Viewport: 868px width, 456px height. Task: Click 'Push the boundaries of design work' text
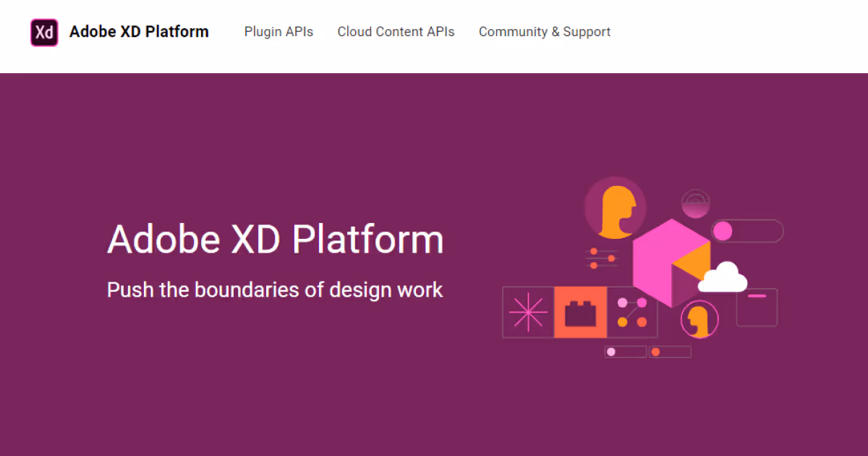tap(275, 290)
